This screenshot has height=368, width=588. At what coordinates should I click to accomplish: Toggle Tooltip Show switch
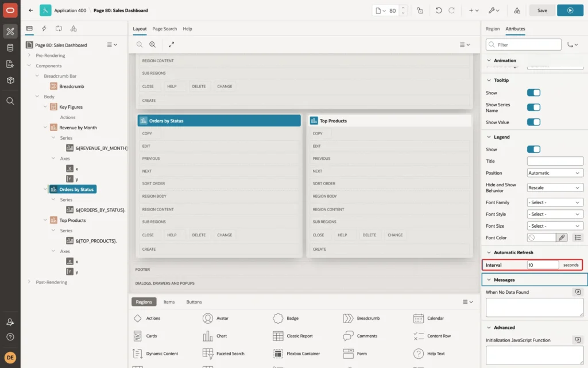(x=533, y=93)
